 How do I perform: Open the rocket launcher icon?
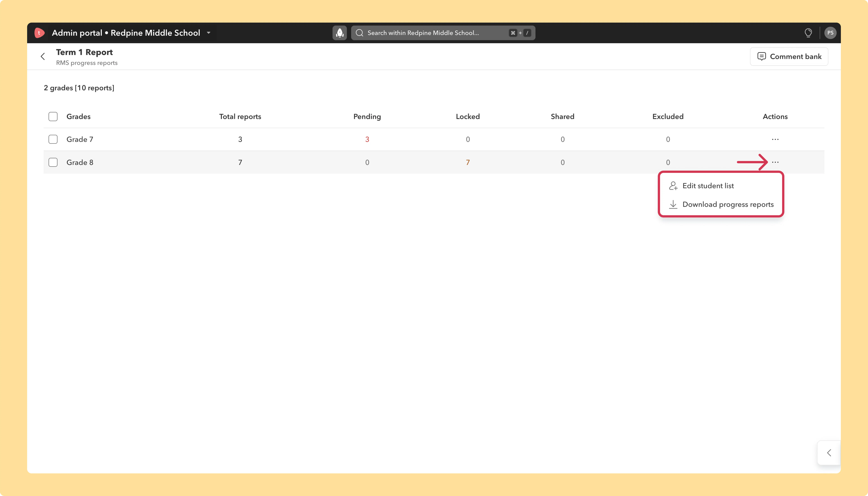coord(340,33)
